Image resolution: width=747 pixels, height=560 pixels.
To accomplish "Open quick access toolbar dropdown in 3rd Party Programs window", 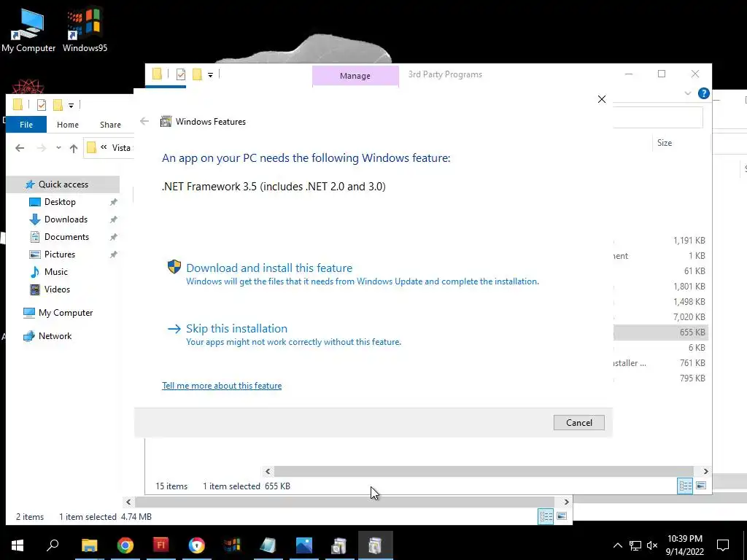I will coord(210,75).
